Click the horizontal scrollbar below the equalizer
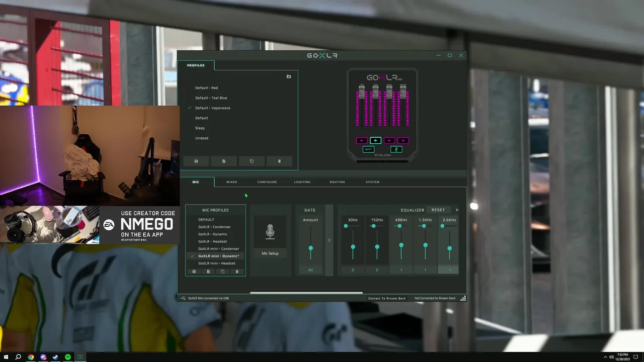Screen dimensions: 644x362 point(306,293)
